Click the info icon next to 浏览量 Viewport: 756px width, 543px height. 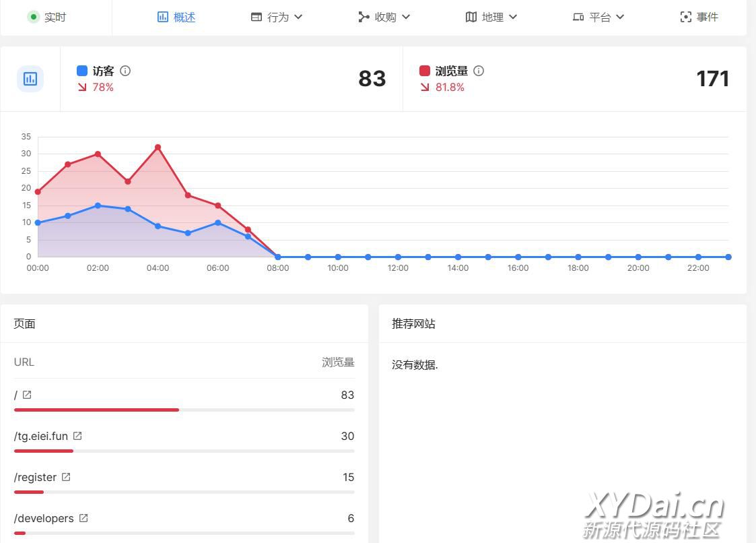(x=479, y=71)
